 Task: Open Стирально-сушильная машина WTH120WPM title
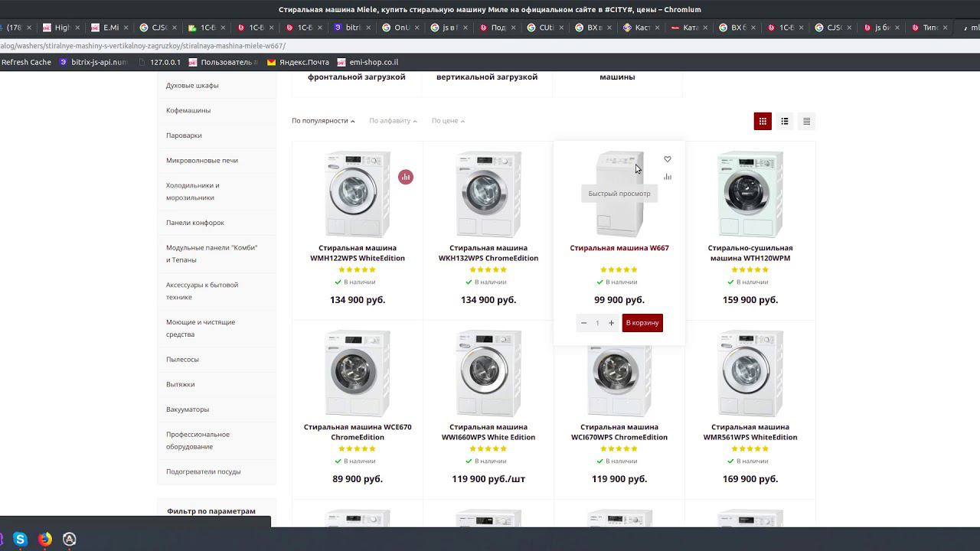pos(750,253)
